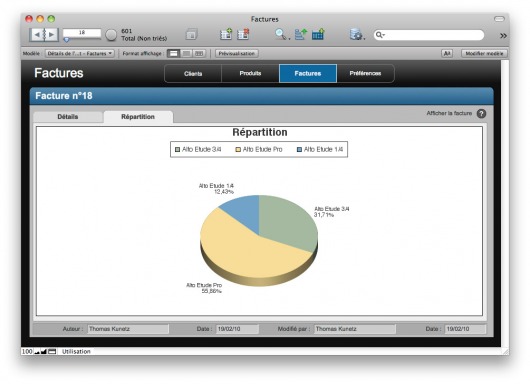
Task: Open the Find magnifier tool
Action: 281,34
